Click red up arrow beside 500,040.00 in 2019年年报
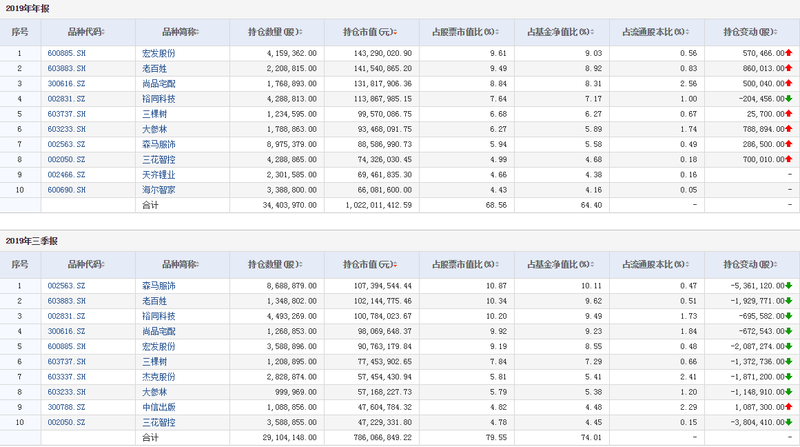The image size is (800, 447). click(789, 84)
